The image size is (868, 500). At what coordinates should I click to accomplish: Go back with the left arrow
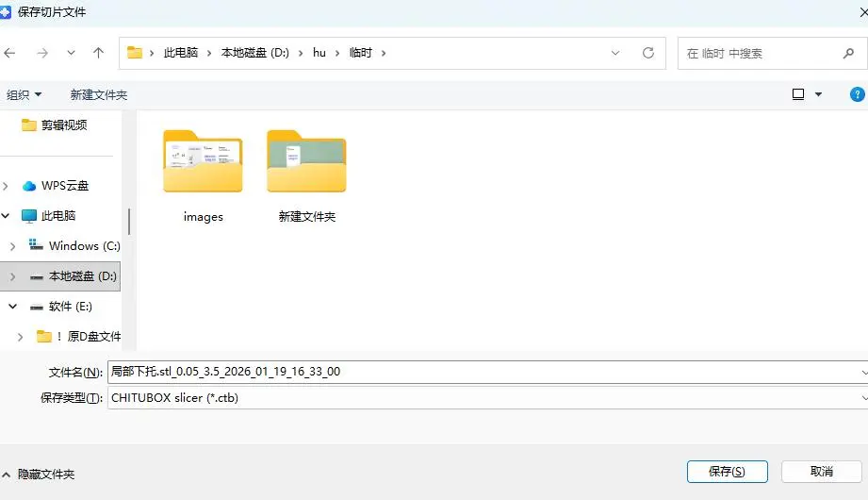[x=9, y=53]
